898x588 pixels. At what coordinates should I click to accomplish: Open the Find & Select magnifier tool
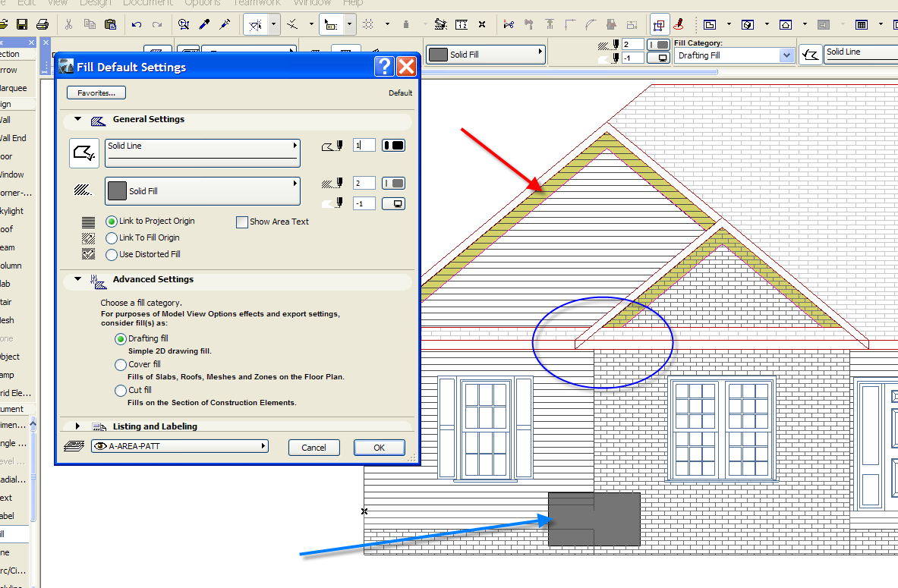tap(183, 24)
